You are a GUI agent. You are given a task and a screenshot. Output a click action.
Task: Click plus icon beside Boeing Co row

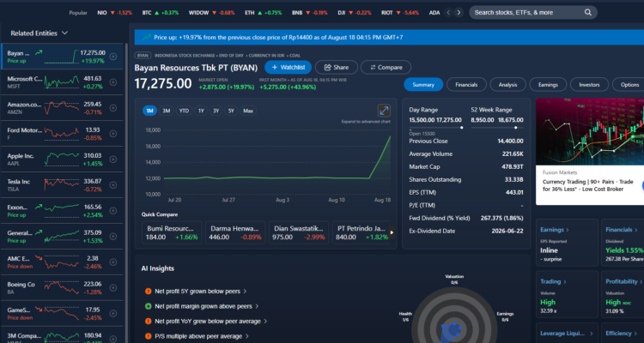click(x=113, y=287)
